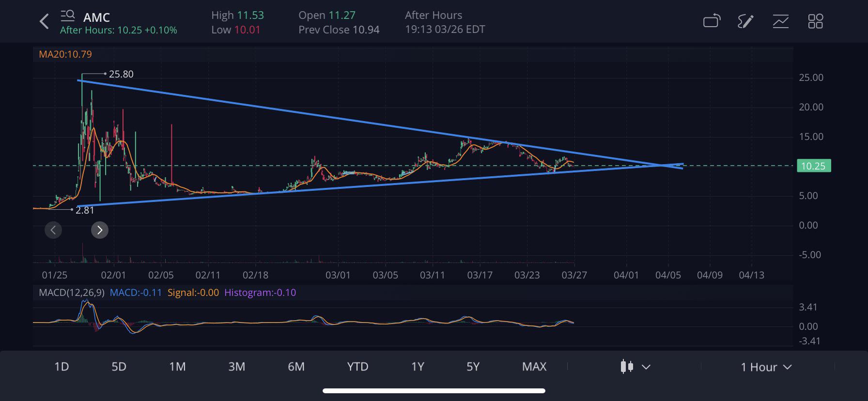Viewport: 868px width, 401px height.
Task: Tap the rotate screen icon
Action: point(712,21)
